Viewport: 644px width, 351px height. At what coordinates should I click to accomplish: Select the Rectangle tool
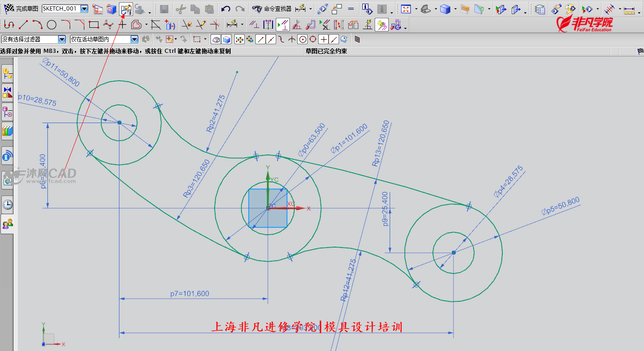[x=94, y=24]
